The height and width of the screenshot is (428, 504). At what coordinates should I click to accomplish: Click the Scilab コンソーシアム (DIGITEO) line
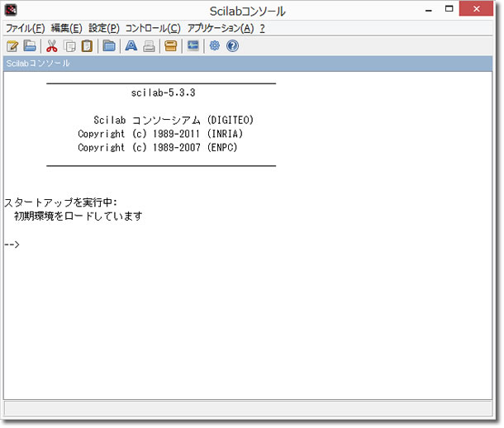tap(174, 120)
